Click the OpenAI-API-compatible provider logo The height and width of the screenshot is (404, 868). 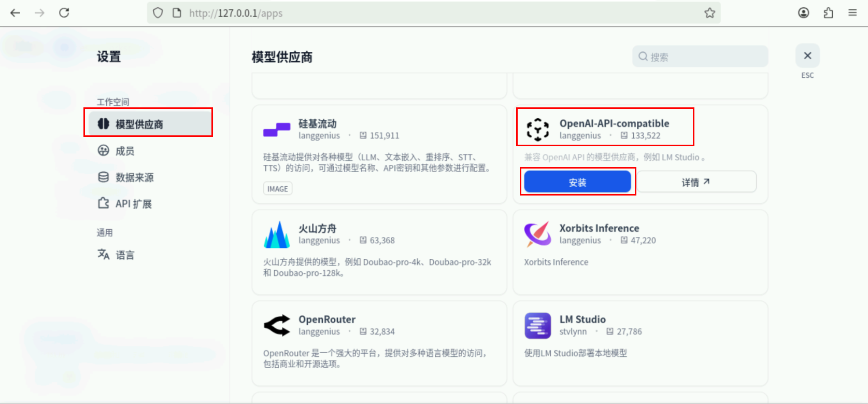tap(538, 130)
